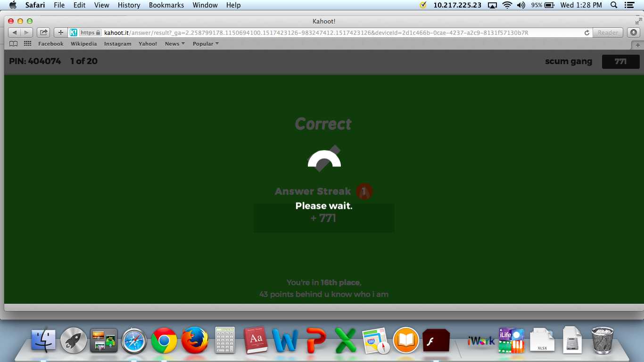This screenshot has height=362, width=644.
Task: Open the Yahoo! bookmark
Action: (148, 44)
